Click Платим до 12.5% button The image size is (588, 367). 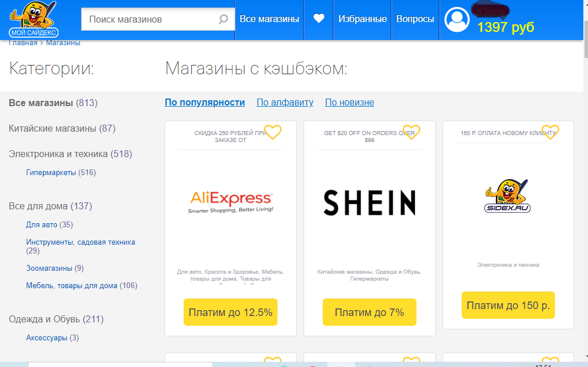point(231,313)
